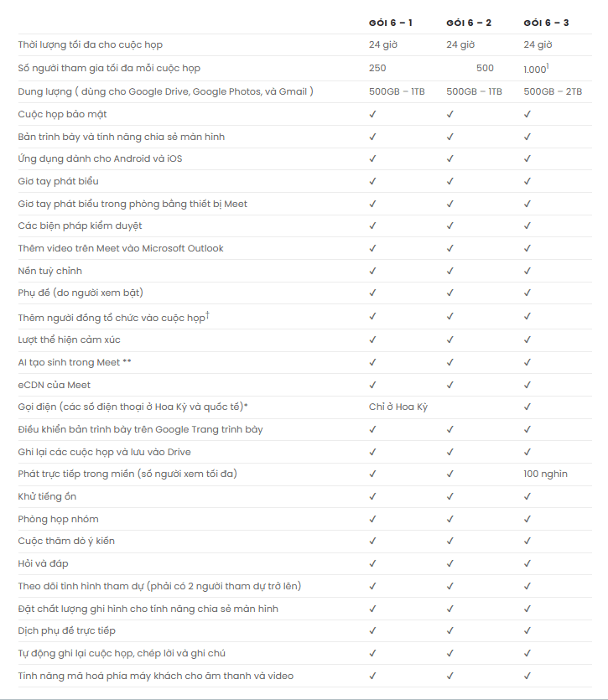Click the '500GB – 2TB' storage value
The width and height of the screenshot is (608, 700).
(553, 91)
